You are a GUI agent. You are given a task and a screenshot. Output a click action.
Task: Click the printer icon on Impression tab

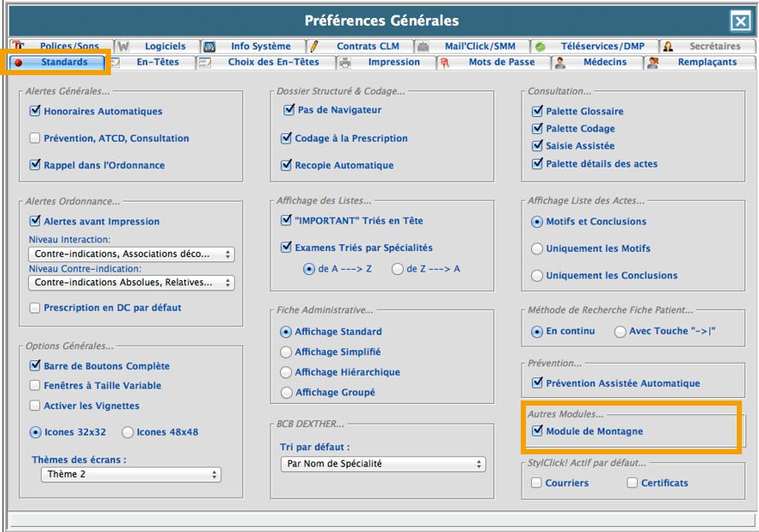click(345, 62)
